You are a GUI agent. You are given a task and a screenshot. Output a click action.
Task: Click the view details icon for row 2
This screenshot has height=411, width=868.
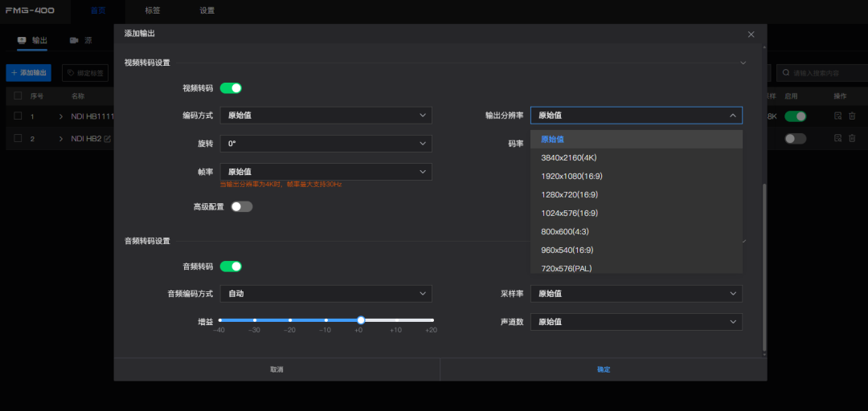point(837,139)
